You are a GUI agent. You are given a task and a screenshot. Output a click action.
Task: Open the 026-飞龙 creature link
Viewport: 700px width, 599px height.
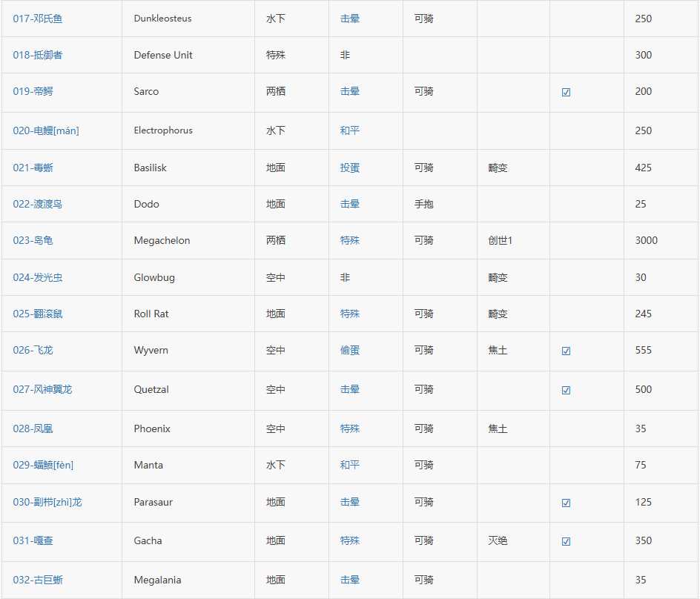click(x=33, y=350)
